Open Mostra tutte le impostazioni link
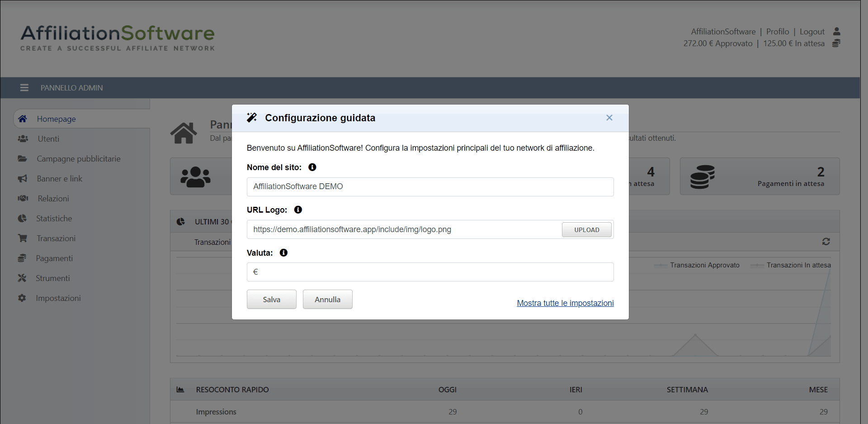The height and width of the screenshot is (424, 868). (x=565, y=303)
